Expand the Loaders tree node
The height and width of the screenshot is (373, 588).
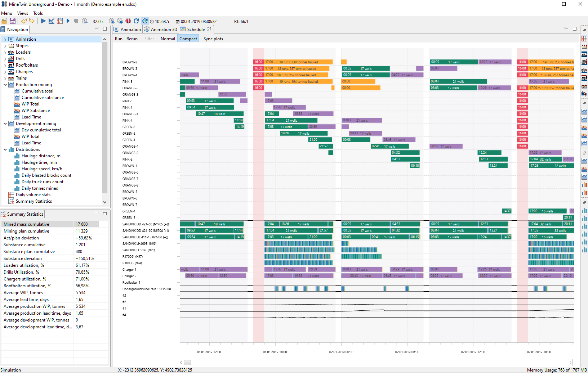[x=5, y=52]
